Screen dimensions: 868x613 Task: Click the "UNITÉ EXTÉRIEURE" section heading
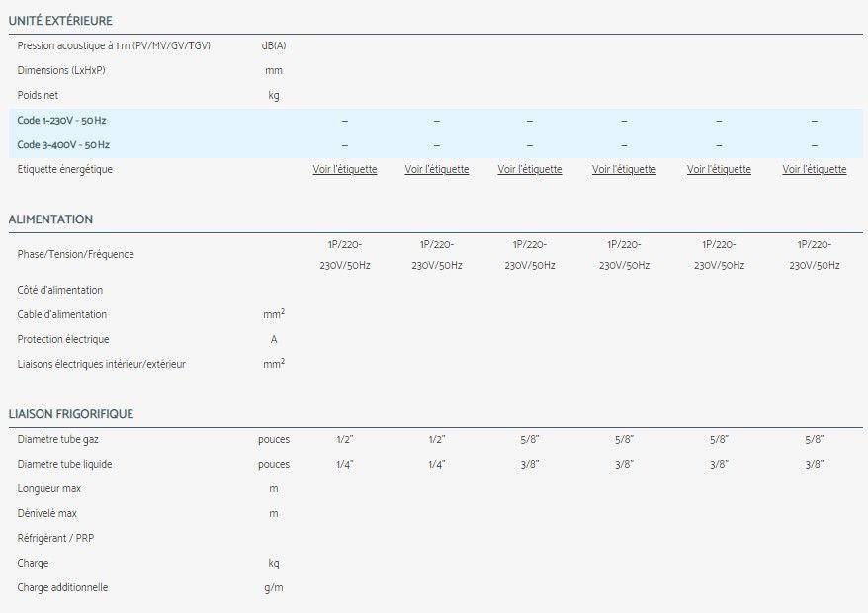click(x=60, y=21)
